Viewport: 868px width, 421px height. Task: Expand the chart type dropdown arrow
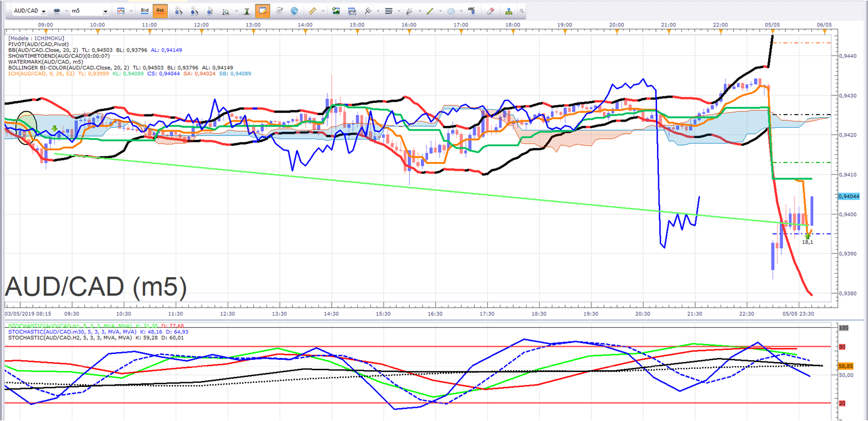[131, 11]
